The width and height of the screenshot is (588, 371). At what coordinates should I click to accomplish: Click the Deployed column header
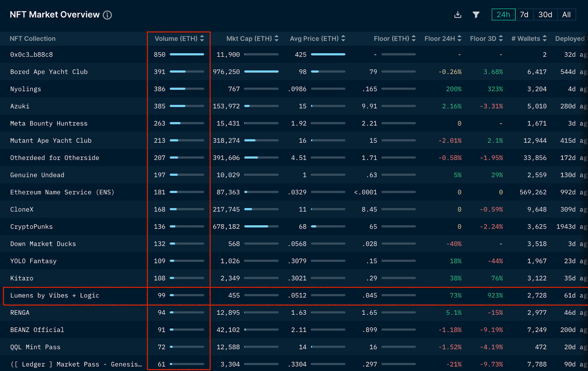point(570,39)
